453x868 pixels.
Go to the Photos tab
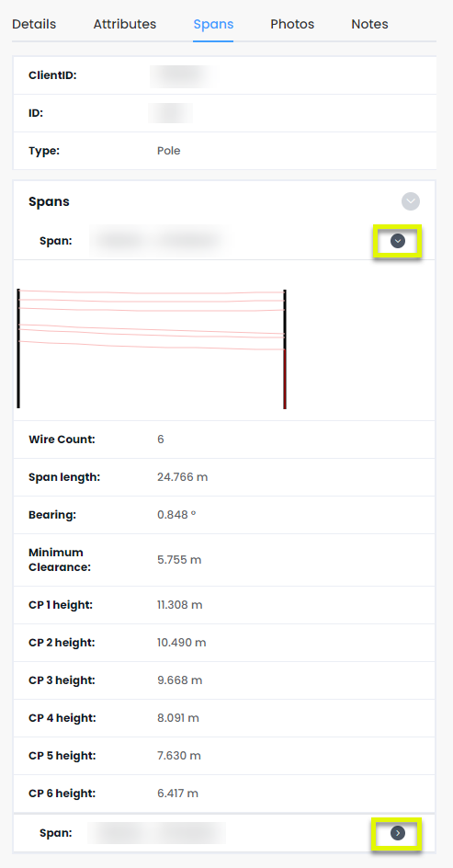pos(292,24)
